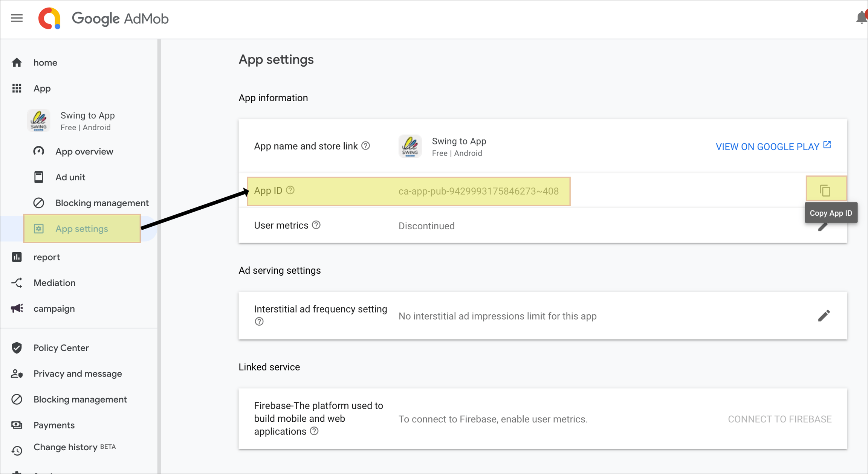This screenshot has height=474, width=868.
Task: Go to home in sidebar
Action: tap(45, 62)
